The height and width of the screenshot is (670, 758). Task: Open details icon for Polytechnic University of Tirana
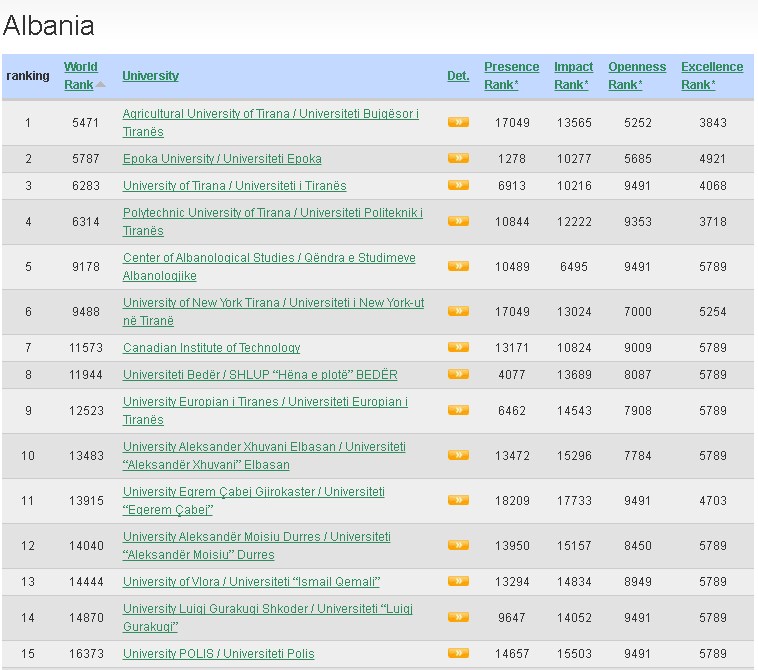[x=458, y=221]
